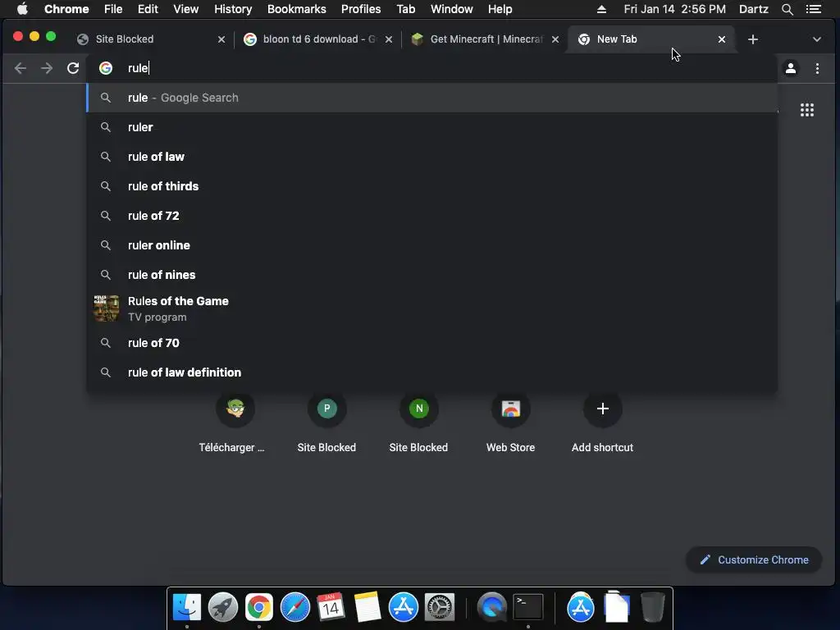Click the browser back arrow
The height and width of the screenshot is (630, 840).
(x=21, y=68)
